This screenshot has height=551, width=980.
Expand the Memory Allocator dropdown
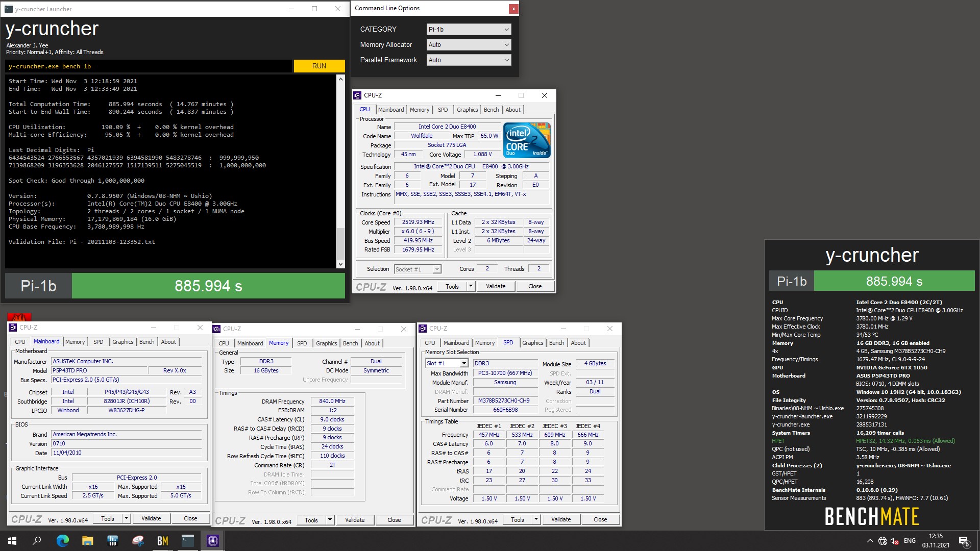tap(469, 45)
